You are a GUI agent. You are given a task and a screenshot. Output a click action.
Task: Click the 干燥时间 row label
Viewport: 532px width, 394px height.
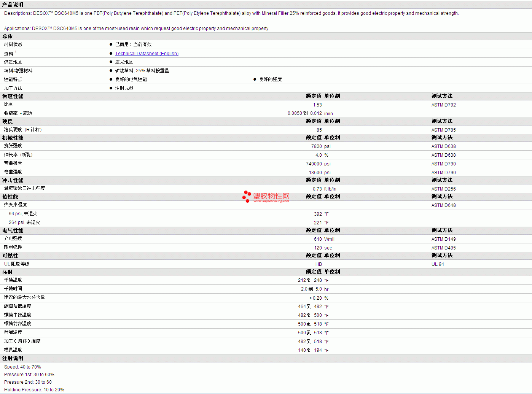[x=13, y=289]
